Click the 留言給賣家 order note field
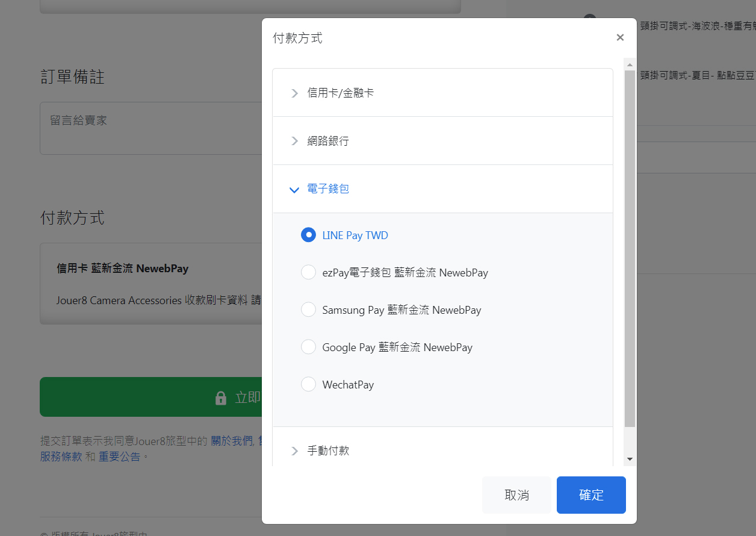Screen dimensions: 756x536 click(x=150, y=128)
